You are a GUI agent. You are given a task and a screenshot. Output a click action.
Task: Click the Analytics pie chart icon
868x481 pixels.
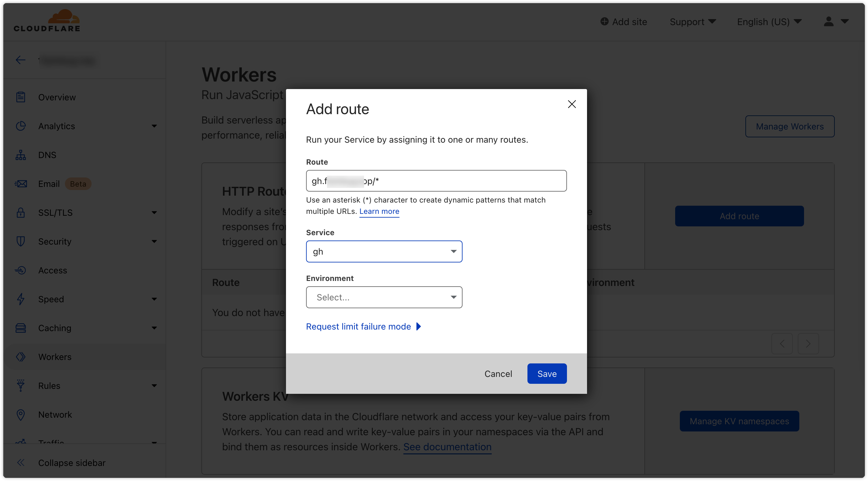pyautogui.click(x=21, y=126)
